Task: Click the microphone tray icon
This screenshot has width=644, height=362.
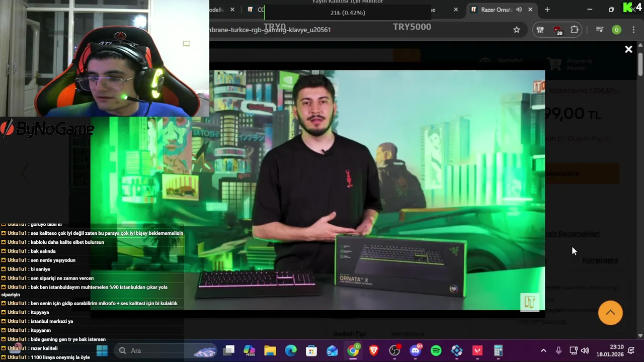Action: point(558,350)
